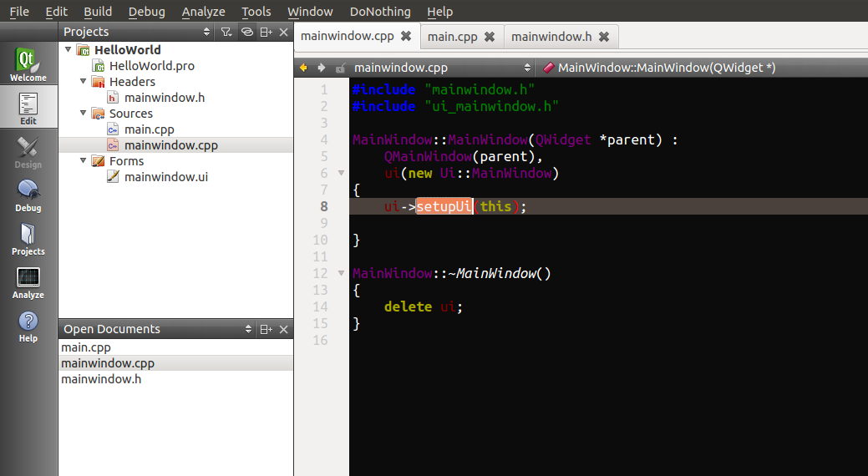This screenshot has width=868, height=476.
Task: Open Projects mode in left sidebar
Action: (28, 240)
